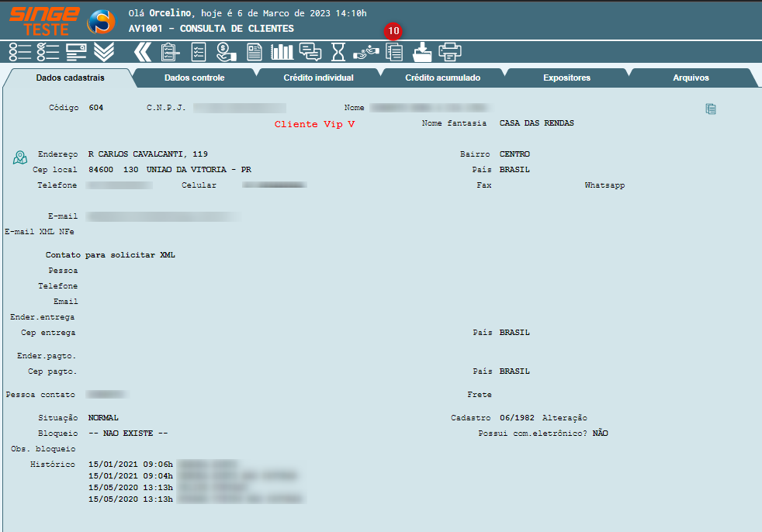
Task: Click the clipboard icon in toolbar
Action: click(170, 52)
